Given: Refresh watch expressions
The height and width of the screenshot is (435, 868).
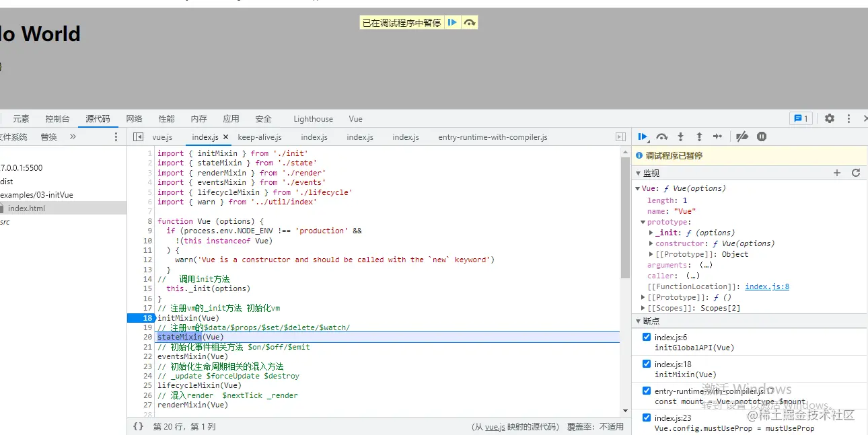Looking at the screenshot, I should point(856,173).
